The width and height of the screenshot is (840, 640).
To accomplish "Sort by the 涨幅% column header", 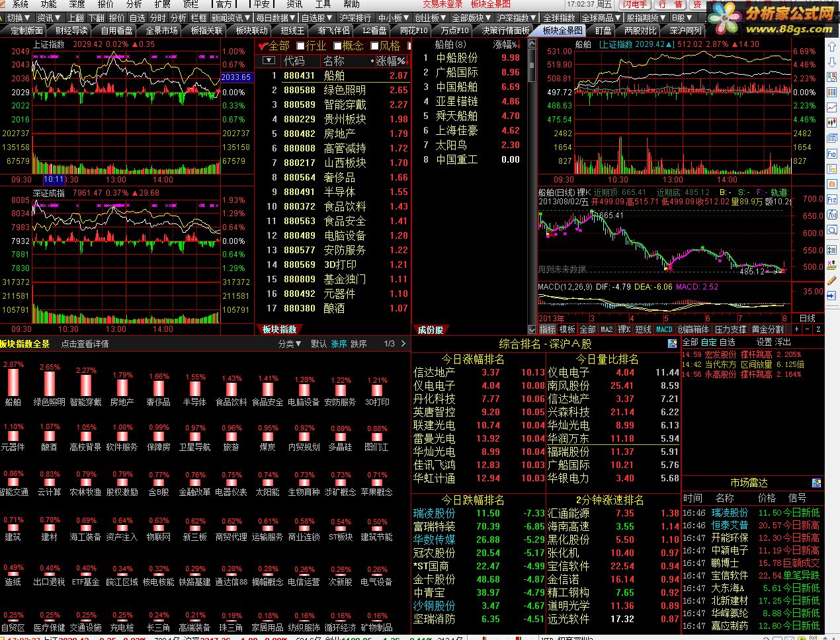I will pos(391,61).
